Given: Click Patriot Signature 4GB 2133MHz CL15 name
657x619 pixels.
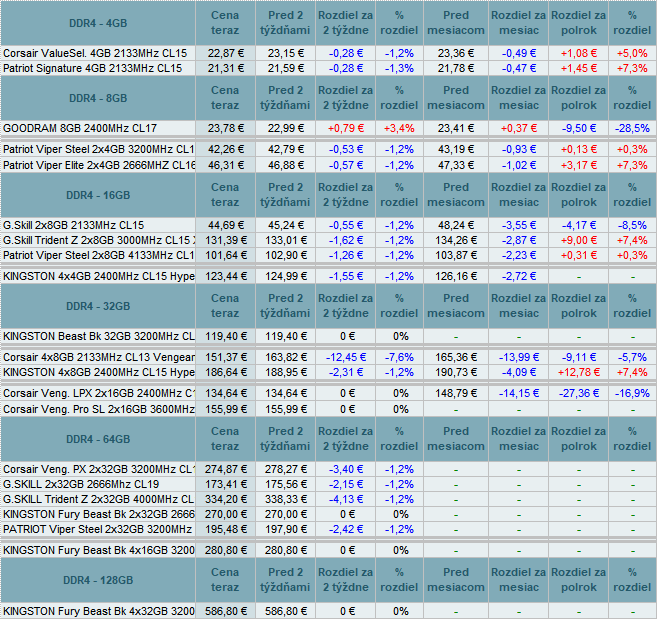Looking at the screenshot, I should (x=93, y=68).
